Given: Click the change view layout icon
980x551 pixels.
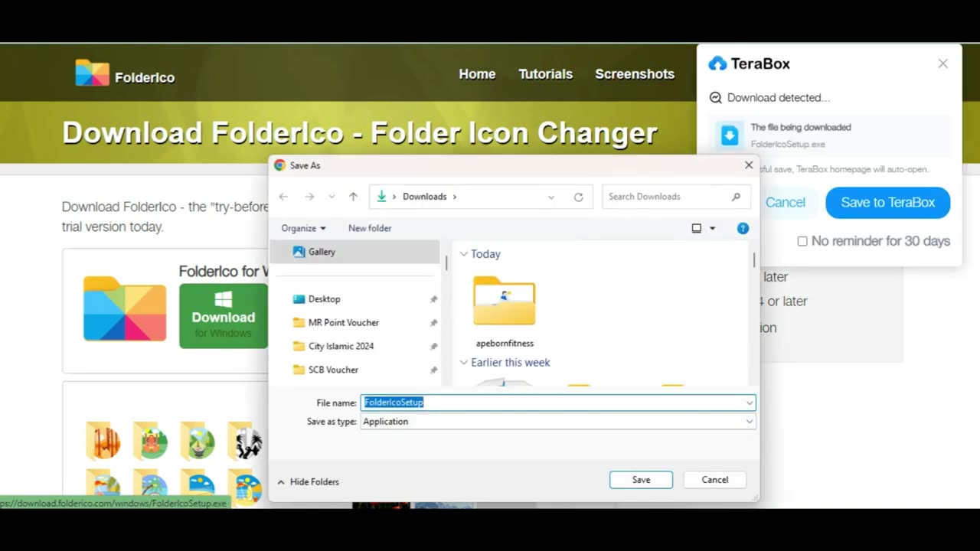Looking at the screenshot, I should click(697, 228).
